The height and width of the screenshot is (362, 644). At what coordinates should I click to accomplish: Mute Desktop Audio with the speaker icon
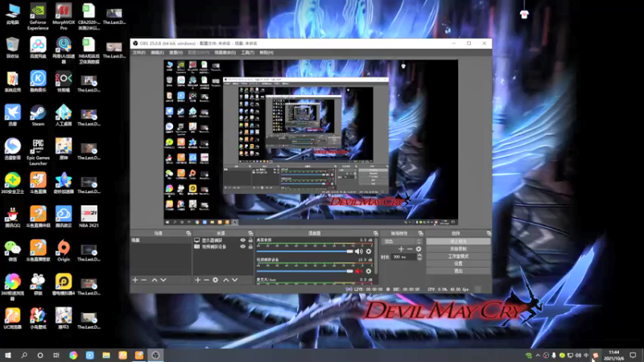[358, 251]
